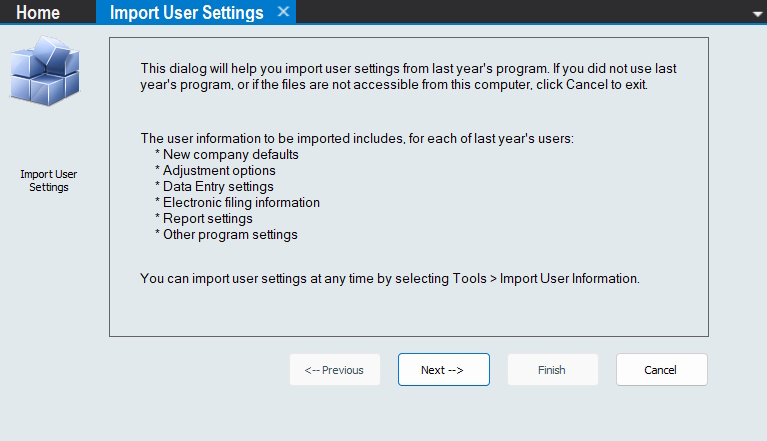Click the Adjustment options list entry

[x=219, y=171]
